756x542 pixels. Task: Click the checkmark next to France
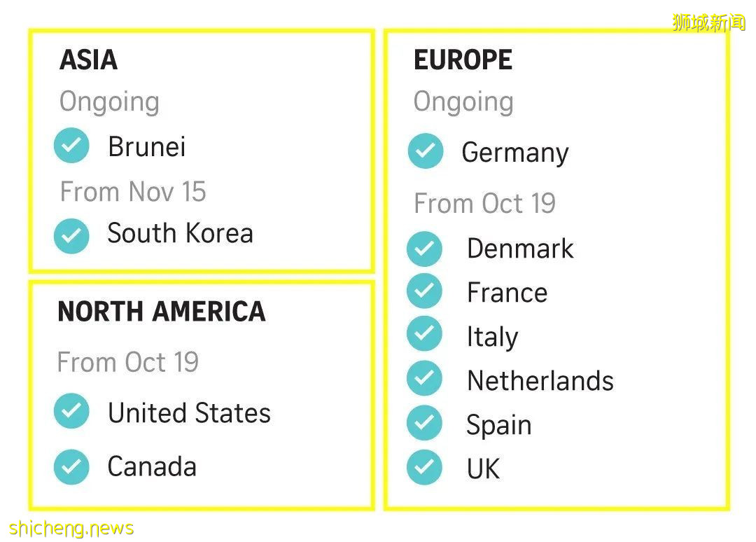coord(424,291)
